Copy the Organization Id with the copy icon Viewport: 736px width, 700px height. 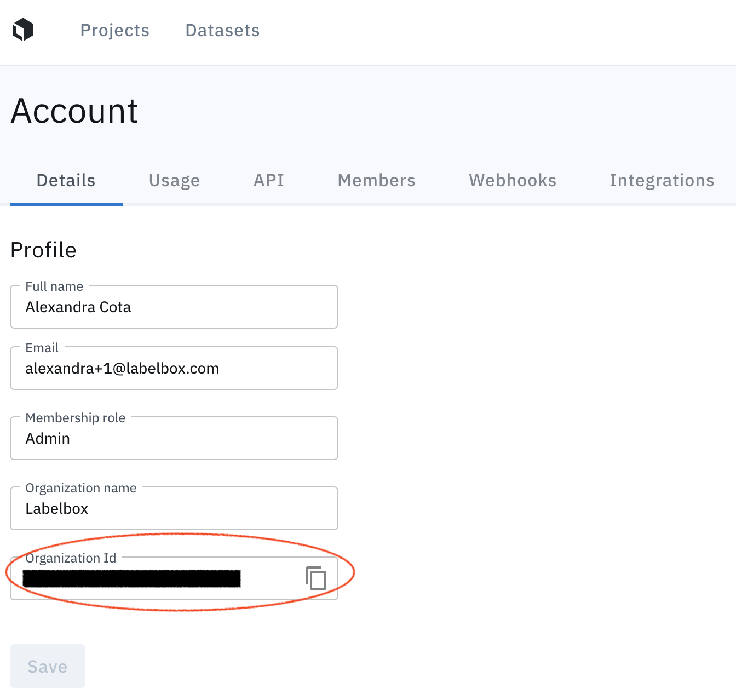coord(316,578)
